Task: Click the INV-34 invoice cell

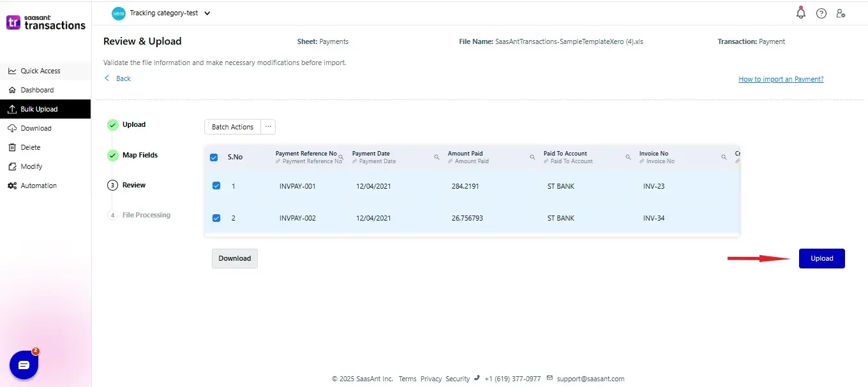Action: point(654,218)
